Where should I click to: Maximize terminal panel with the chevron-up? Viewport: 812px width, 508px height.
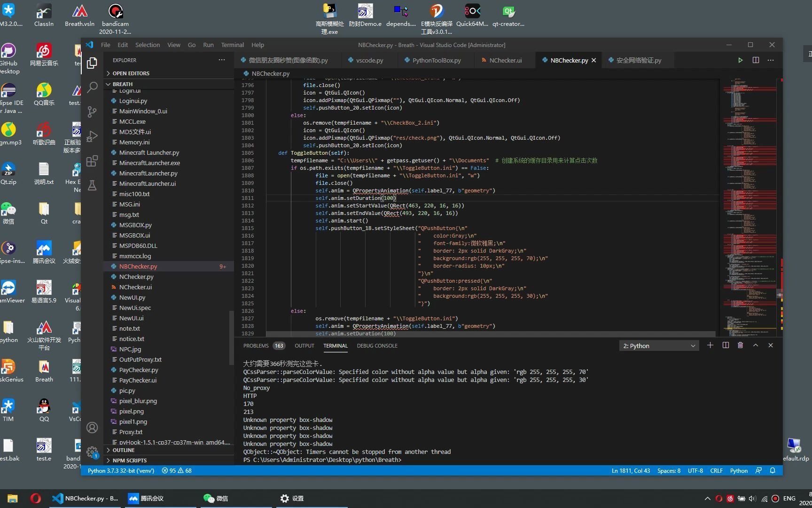coord(756,345)
